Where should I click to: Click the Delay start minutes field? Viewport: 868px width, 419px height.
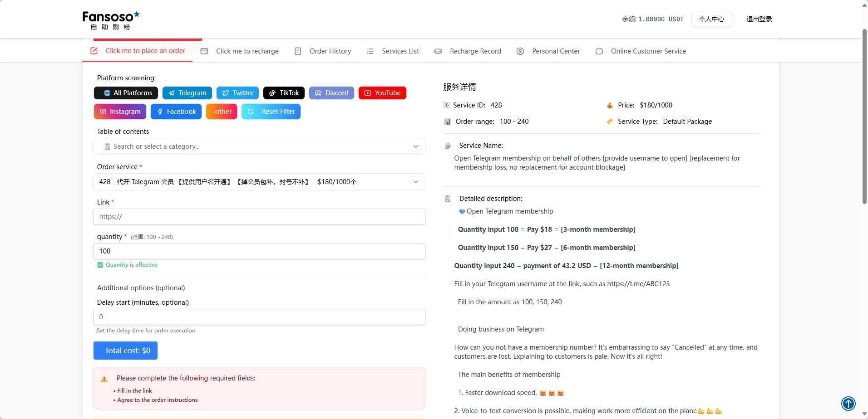coord(259,317)
